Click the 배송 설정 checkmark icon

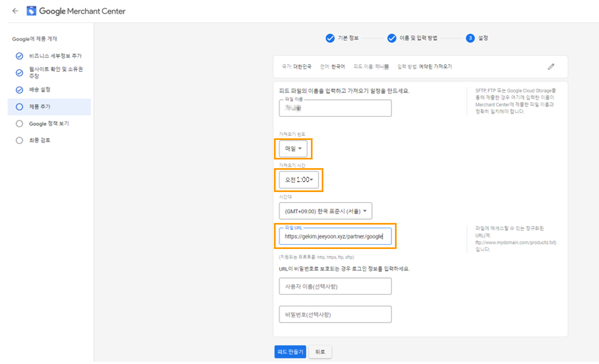(20, 90)
